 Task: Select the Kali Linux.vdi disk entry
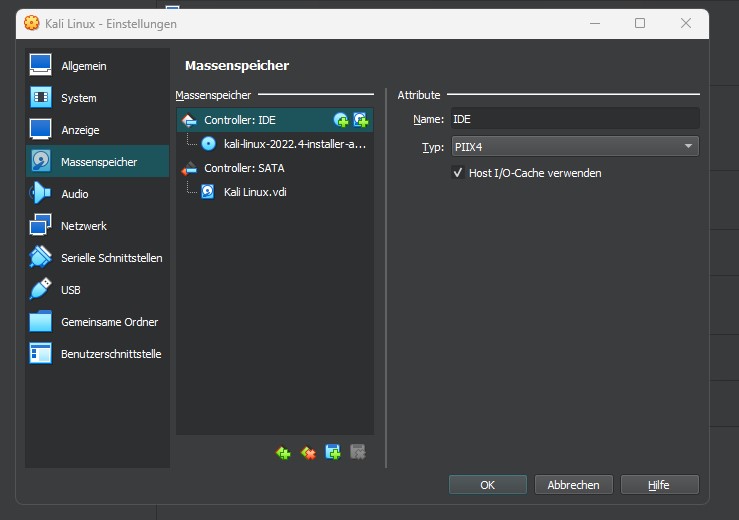click(275, 192)
